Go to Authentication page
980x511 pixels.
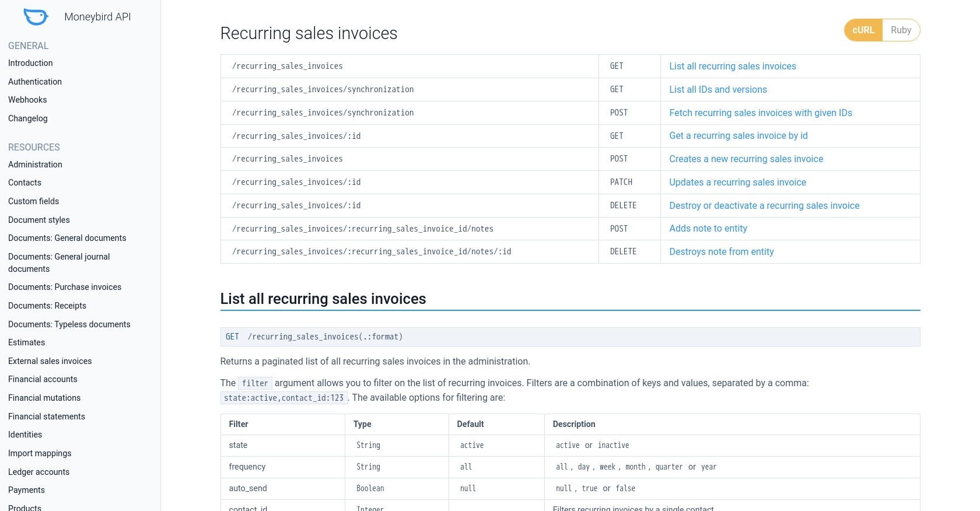click(x=35, y=82)
